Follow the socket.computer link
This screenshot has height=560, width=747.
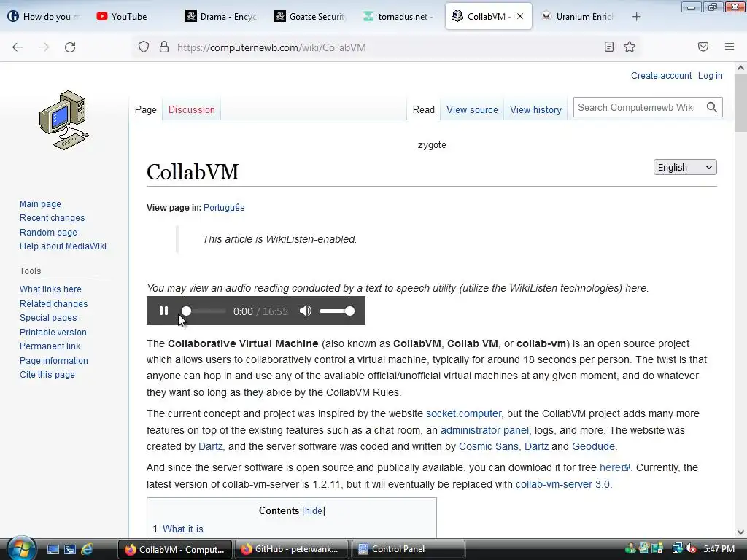463,413
